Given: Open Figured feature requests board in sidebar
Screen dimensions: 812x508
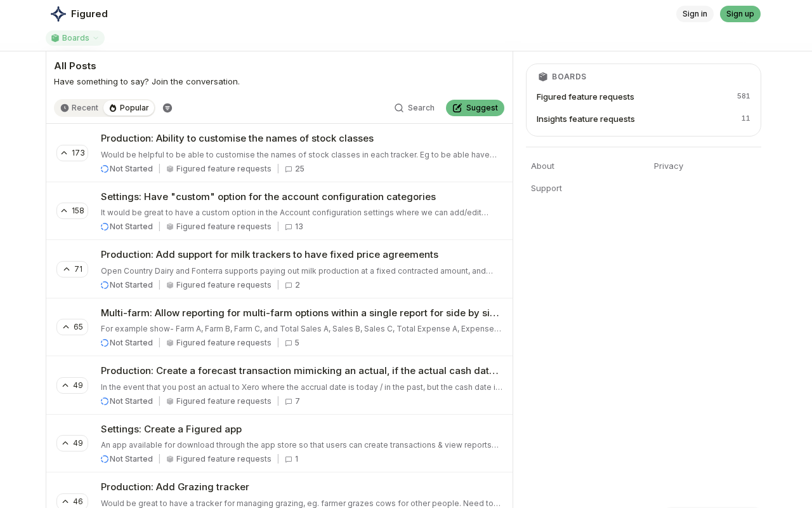Looking at the screenshot, I should [x=586, y=97].
